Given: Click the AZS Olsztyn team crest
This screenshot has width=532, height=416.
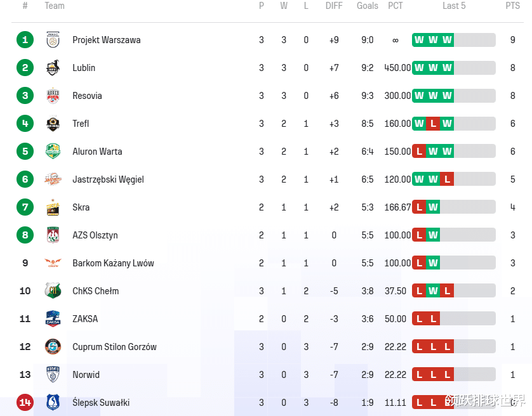Looking at the screenshot, I should click(53, 235).
